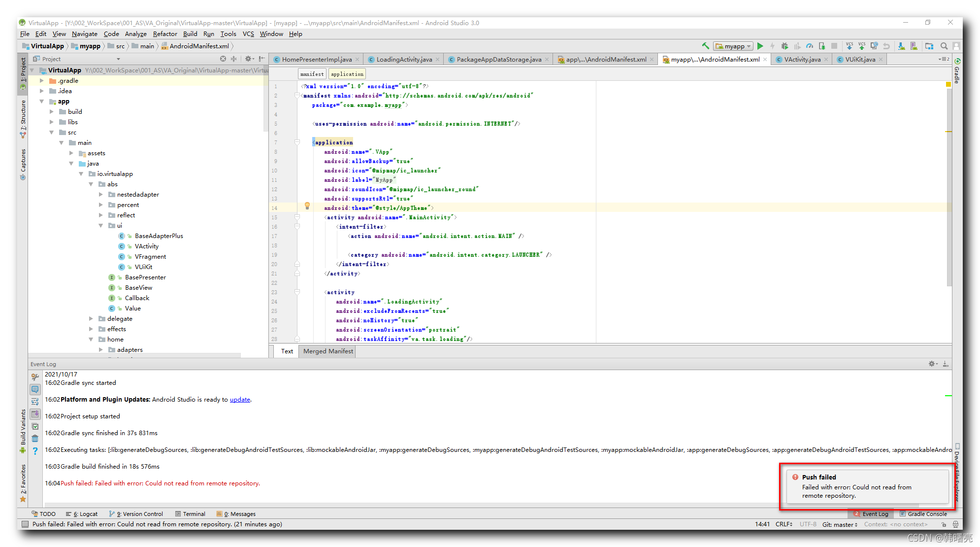Click the update link in Event Log
980x547 pixels.
[240, 400]
